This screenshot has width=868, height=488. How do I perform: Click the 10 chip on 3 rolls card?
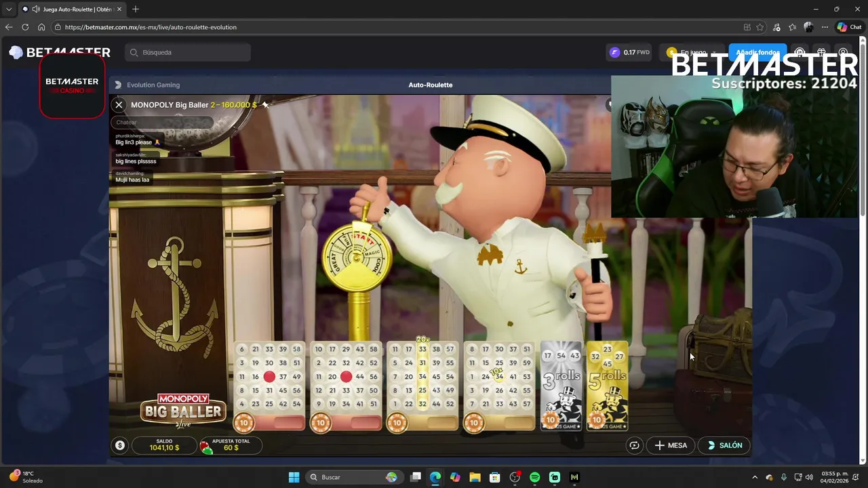coord(550,420)
